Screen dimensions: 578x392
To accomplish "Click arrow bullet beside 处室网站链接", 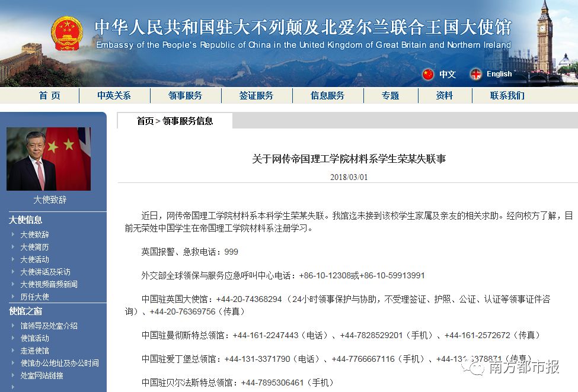I will point(13,375).
